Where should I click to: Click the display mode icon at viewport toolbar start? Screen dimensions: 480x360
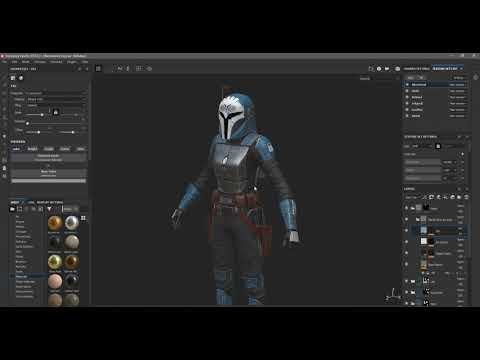pyautogui.click(x=98, y=68)
